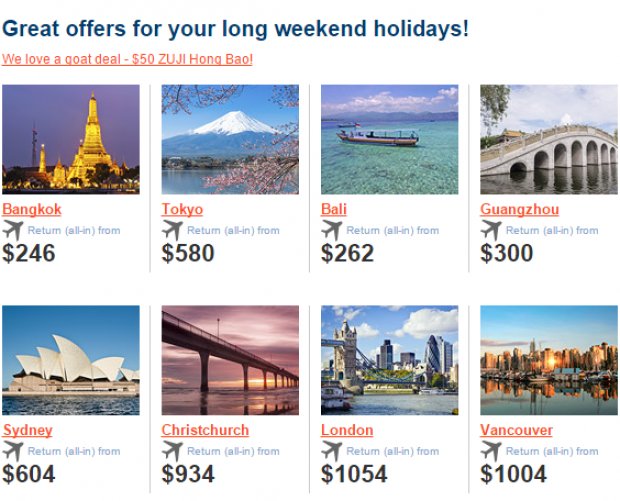The height and width of the screenshot is (501, 620).
Task: Click the Bali boat photo thumbnail
Action: pos(389,139)
